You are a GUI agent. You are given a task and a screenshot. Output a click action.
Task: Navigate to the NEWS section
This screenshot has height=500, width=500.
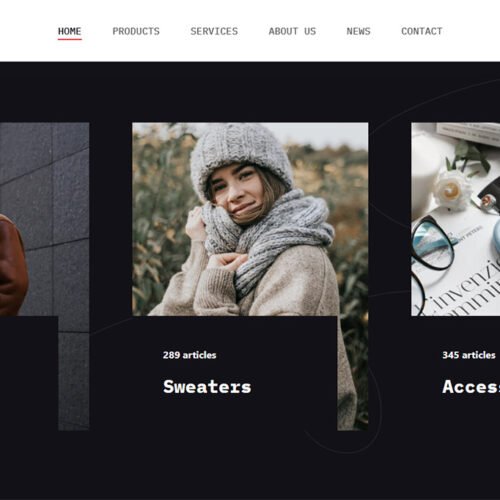pos(358,31)
